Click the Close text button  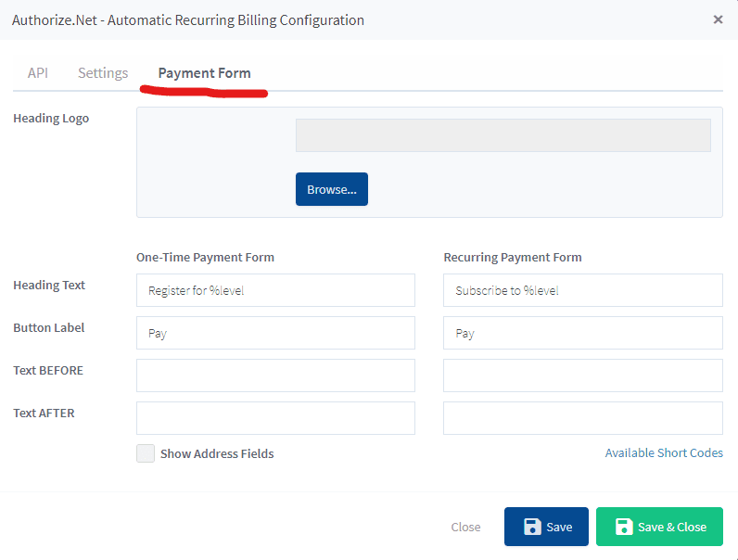pos(465,527)
